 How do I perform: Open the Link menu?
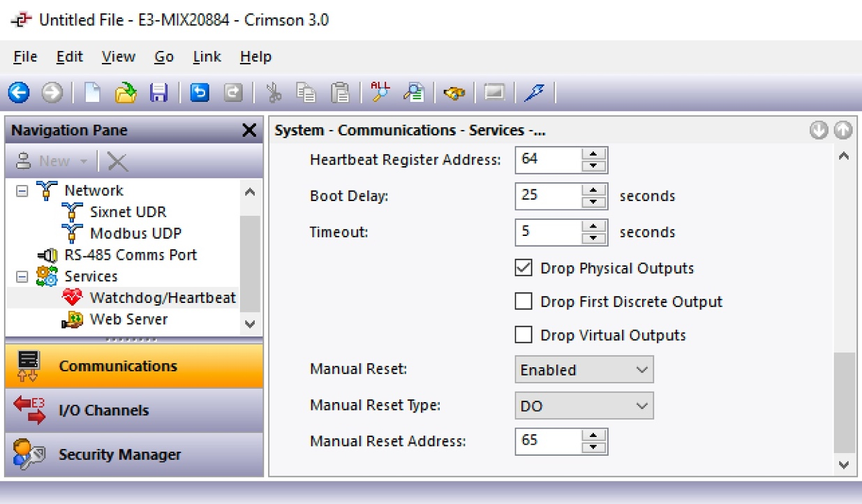coord(207,57)
